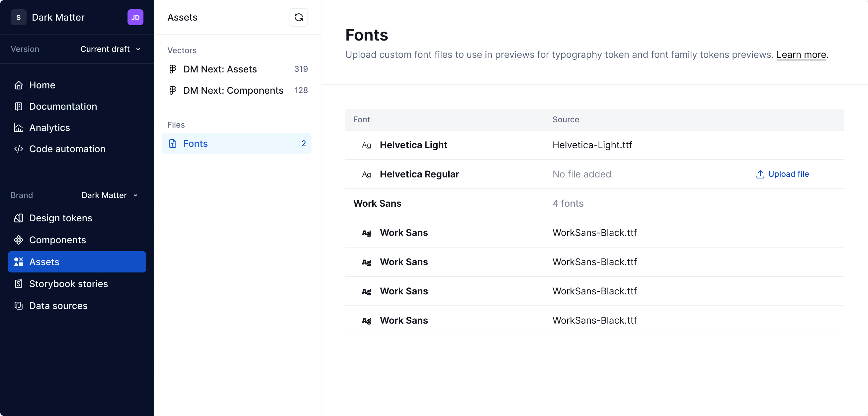This screenshot has height=416, width=868.
Task: Select the Design tokens icon
Action: tap(19, 218)
